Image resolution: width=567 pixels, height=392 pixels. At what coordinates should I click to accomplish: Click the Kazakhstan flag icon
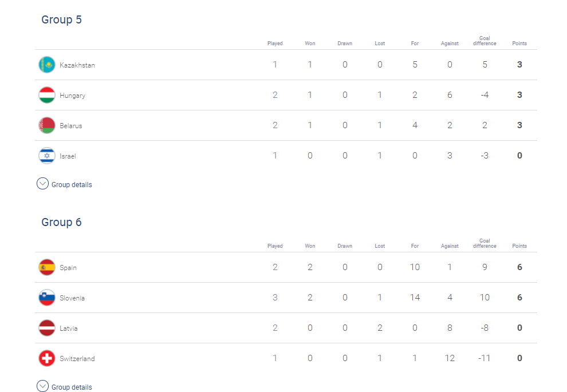47,65
